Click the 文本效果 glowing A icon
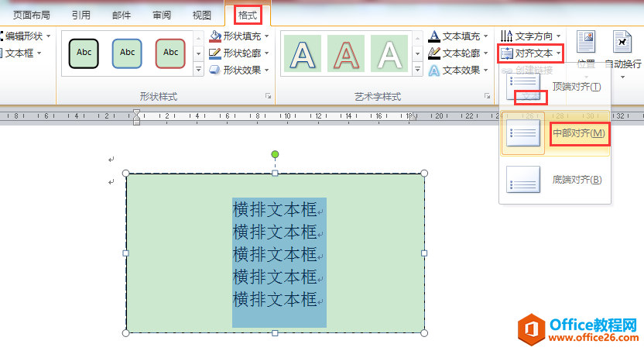Viewport: 644px width, 351px height. pos(434,71)
